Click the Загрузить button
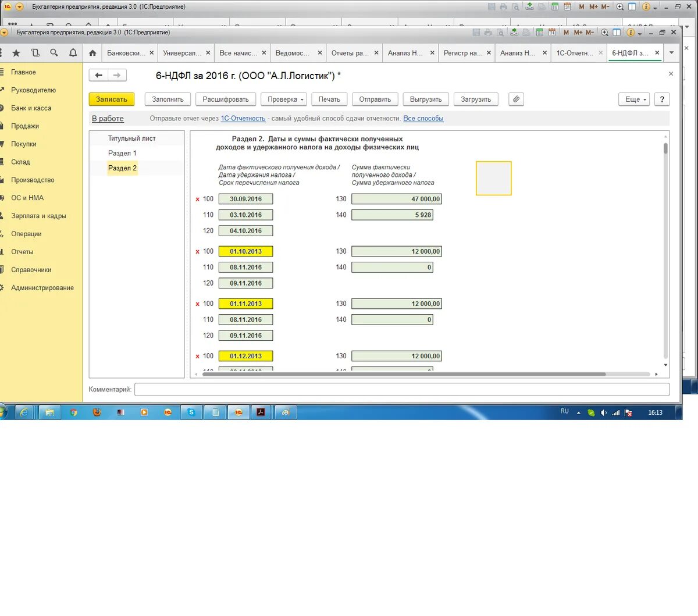The image size is (698, 616). tap(476, 99)
